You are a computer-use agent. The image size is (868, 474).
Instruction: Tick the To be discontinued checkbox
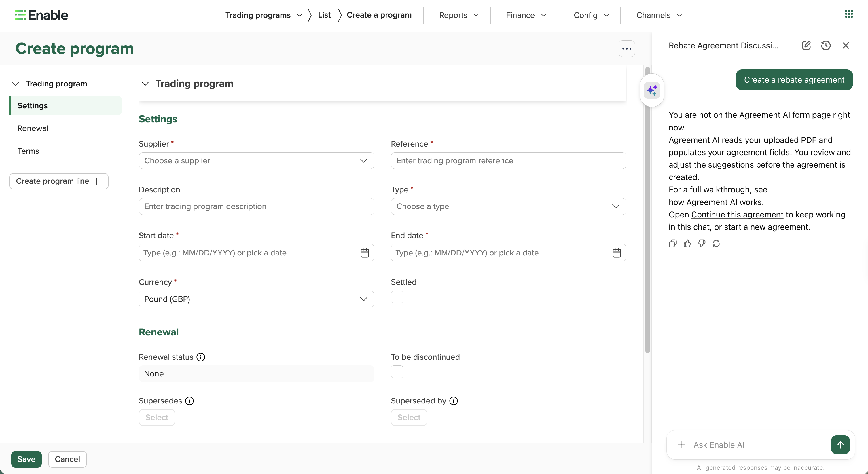[x=397, y=372]
